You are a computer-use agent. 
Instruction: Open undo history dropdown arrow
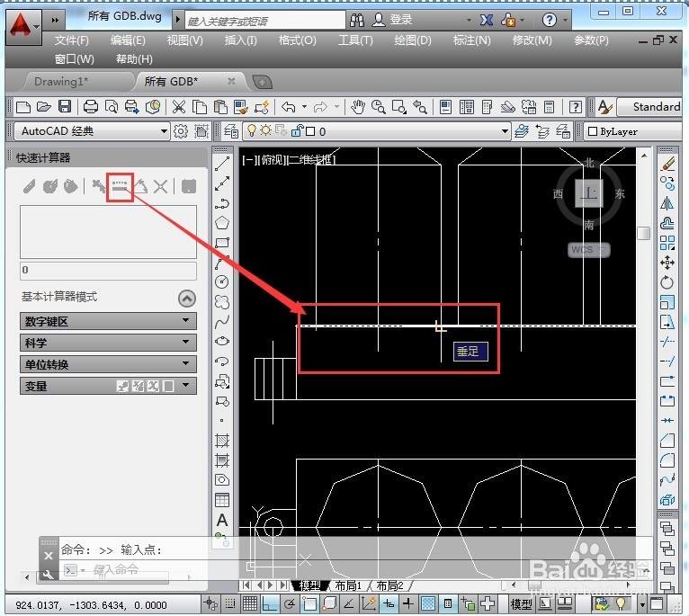[304, 106]
